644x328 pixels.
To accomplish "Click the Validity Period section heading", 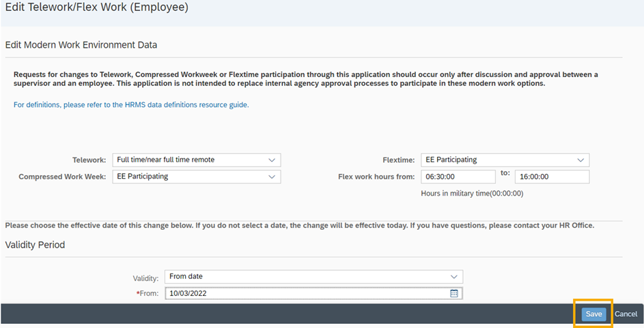I will [x=35, y=245].
